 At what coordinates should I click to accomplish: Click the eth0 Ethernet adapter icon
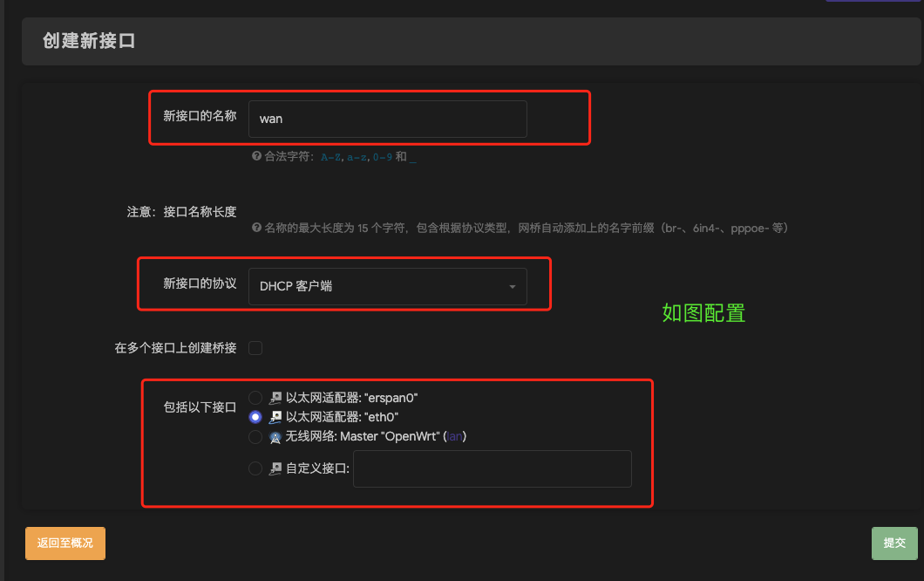tap(275, 418)
